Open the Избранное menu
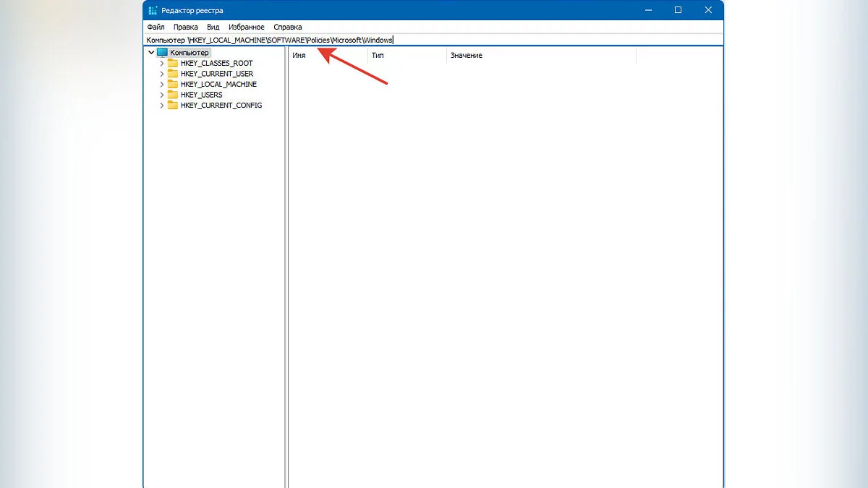Viewport: 868px width, 488px height. point(247,27)
